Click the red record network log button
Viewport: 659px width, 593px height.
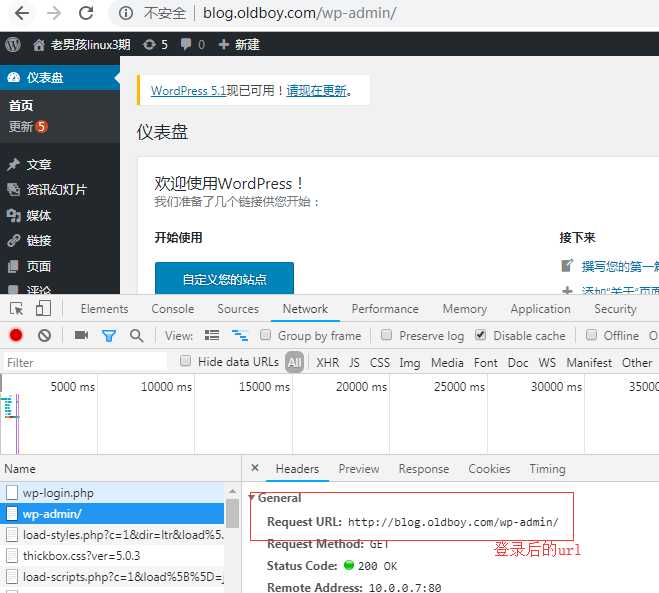pyautogui.click(x=16, y=336)
